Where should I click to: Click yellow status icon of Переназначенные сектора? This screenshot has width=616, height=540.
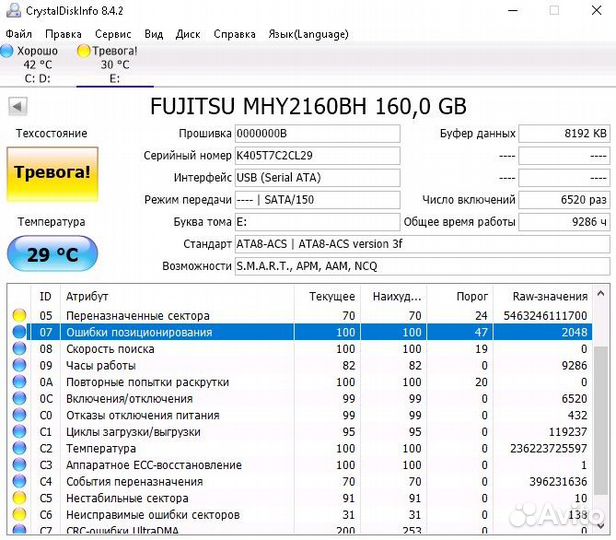tap(19, 315)
